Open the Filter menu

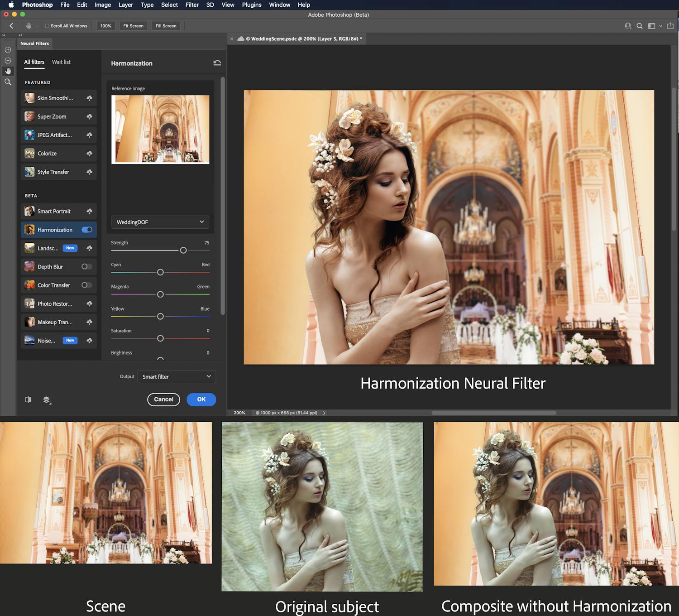pyautogui.click(x=192, y=5)
